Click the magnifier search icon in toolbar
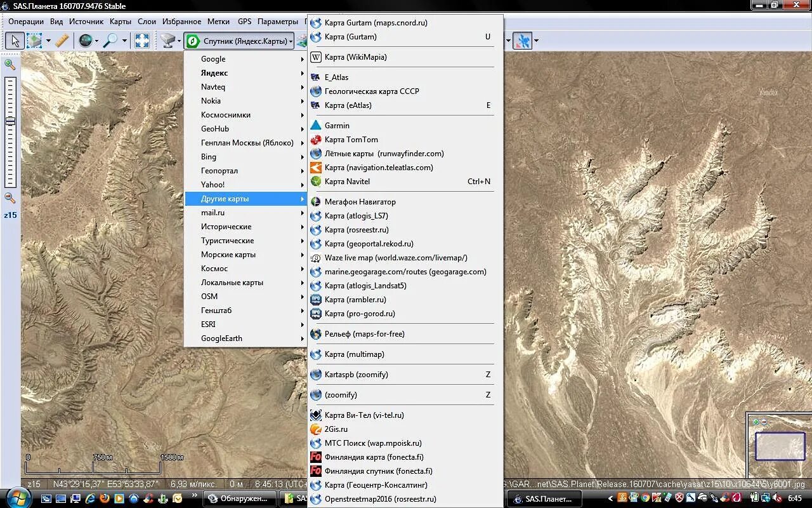The height and width of the screenshot is (508, 812). [111, 41]
